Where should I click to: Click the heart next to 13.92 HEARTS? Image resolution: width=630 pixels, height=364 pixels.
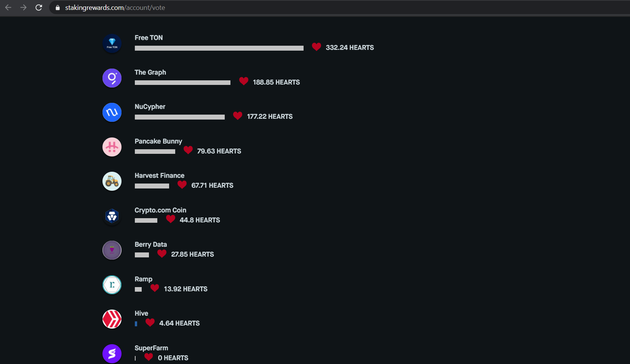(x=155, y=288)
